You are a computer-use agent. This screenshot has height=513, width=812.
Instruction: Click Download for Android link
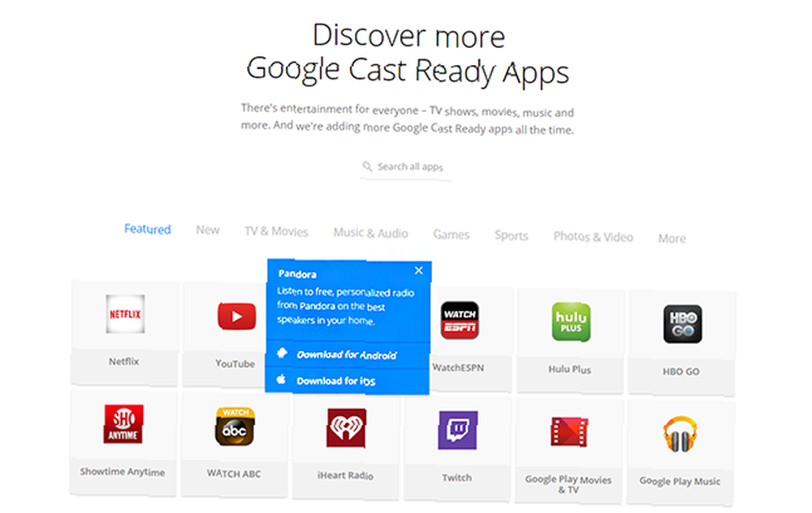click(347, 355)
